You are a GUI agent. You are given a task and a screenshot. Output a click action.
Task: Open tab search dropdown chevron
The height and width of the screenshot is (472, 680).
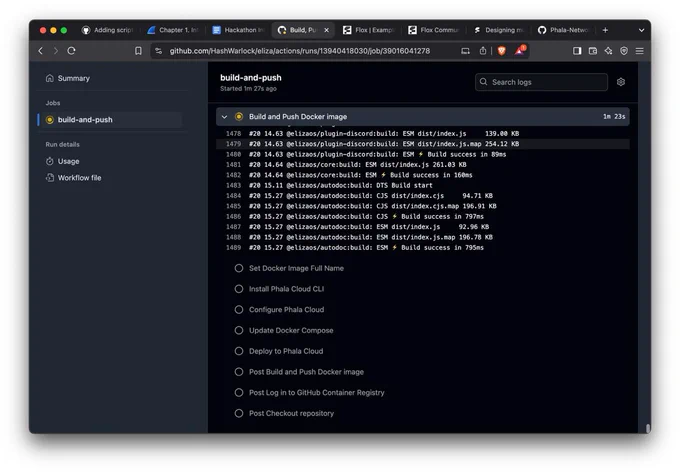[641, 30]
